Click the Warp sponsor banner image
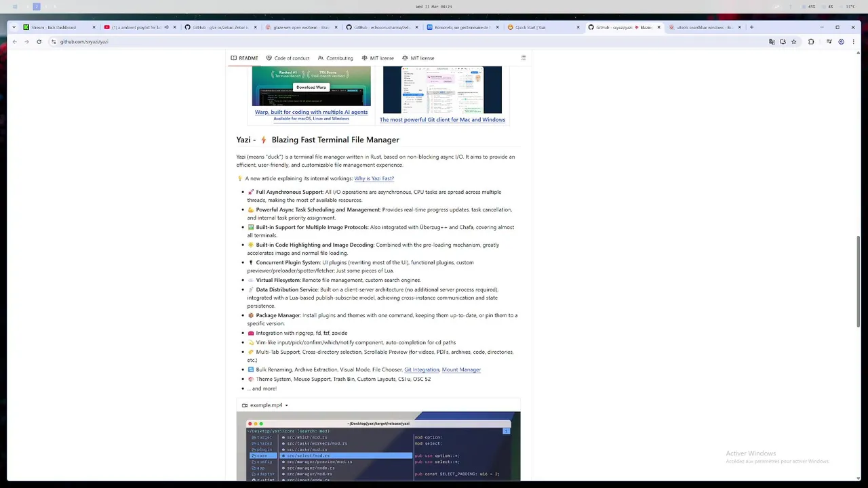 (311, 86)
